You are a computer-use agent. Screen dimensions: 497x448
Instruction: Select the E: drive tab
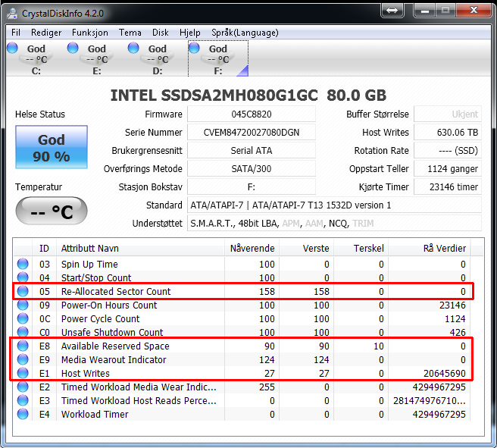click(x=97, y=59)
